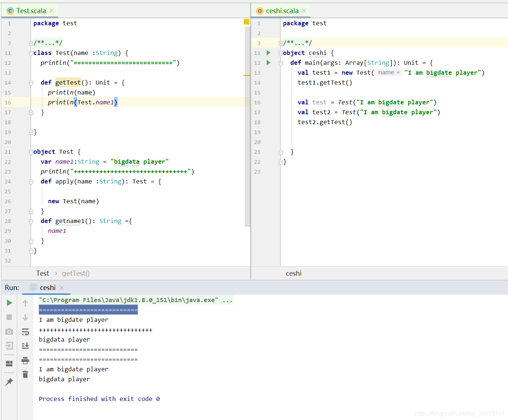
Task: Click the java.exe command line in console
Action: (x=136, y=300)
